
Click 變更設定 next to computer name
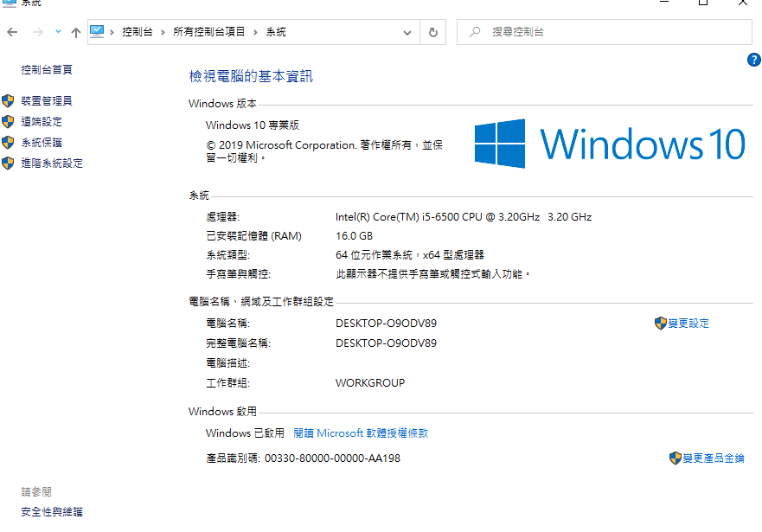[688, 324]
